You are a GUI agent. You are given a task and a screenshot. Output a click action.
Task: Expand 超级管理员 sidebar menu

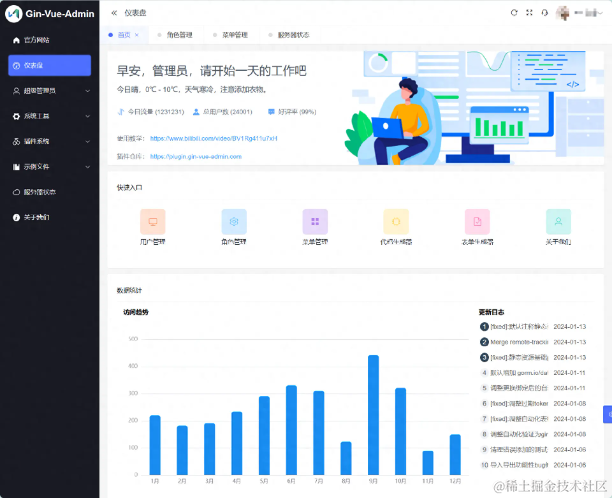(x=50, y=91)
